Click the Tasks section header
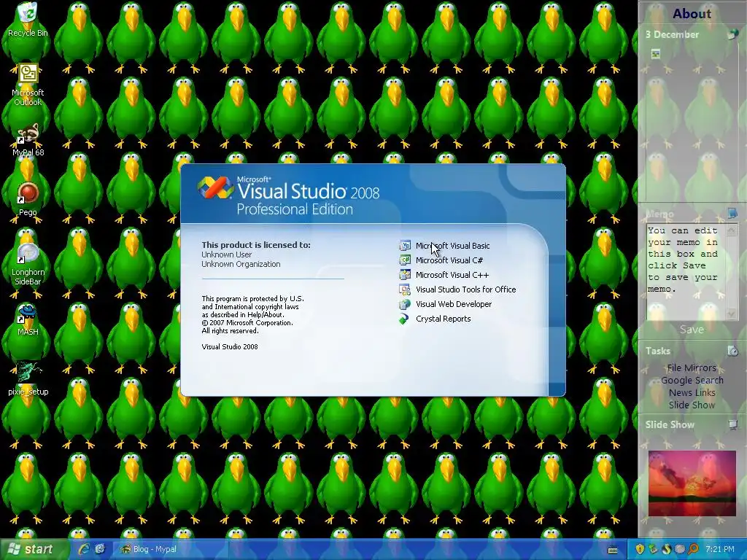The width and height of the screenshot is (747, 560). (658, 351)
